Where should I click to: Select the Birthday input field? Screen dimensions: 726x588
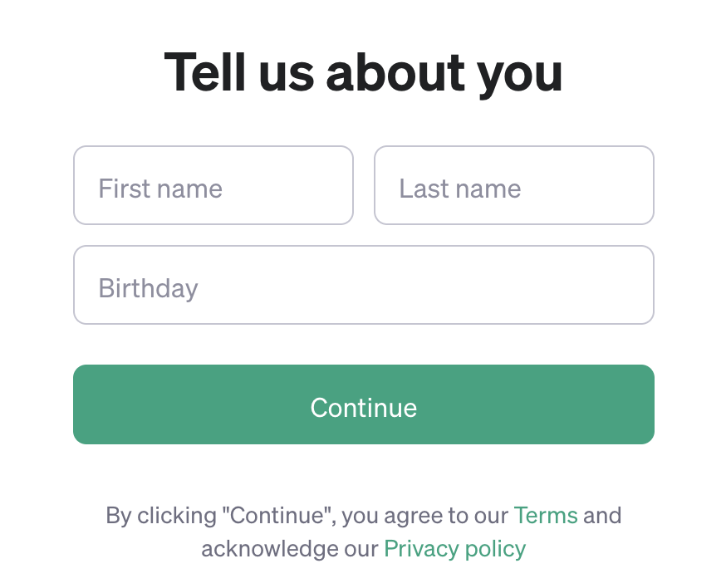coord(363,285)
